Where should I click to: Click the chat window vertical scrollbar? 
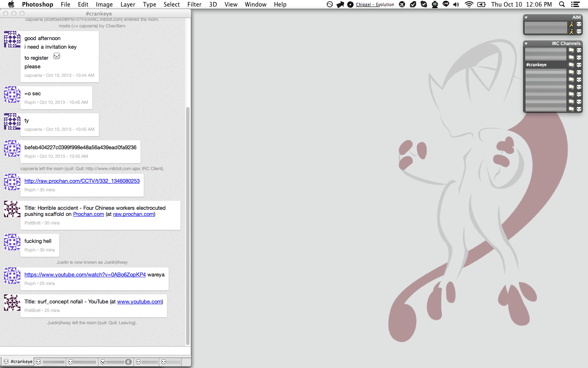[188, 225]
